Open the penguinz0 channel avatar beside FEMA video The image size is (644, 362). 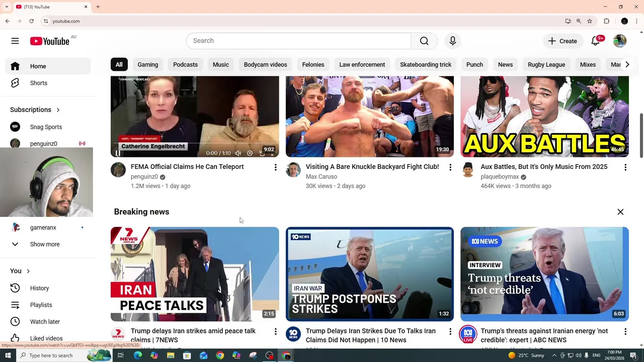(118, 170)
